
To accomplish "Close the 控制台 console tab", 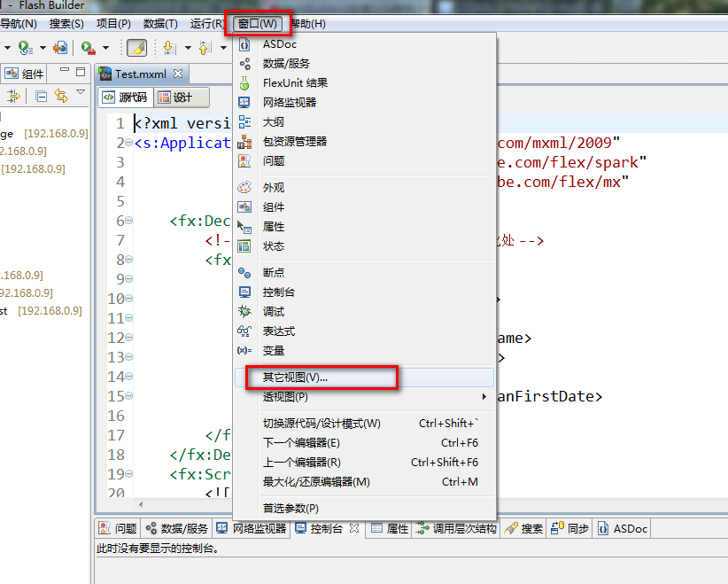I will click(354, 528).
